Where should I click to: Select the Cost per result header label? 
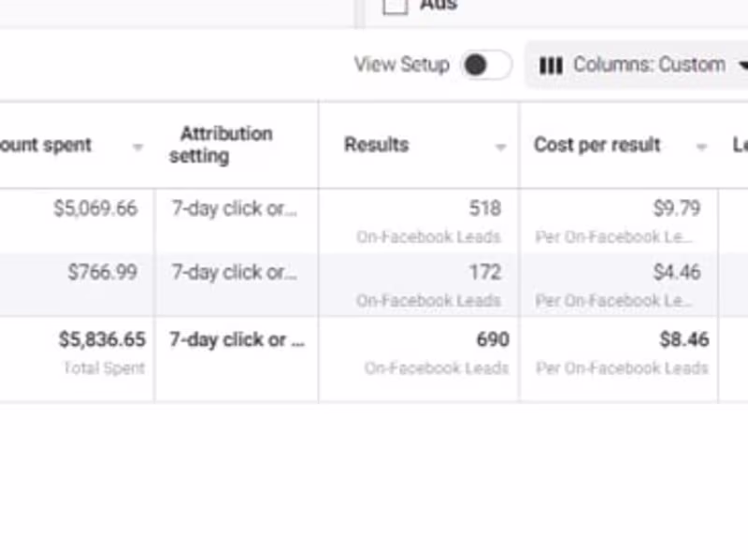[597, 145]
